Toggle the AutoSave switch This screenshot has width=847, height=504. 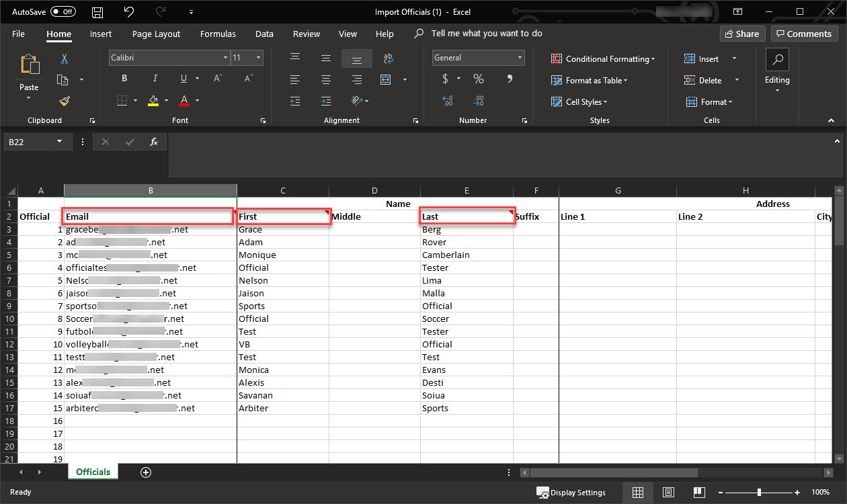(x=63, y=12)
